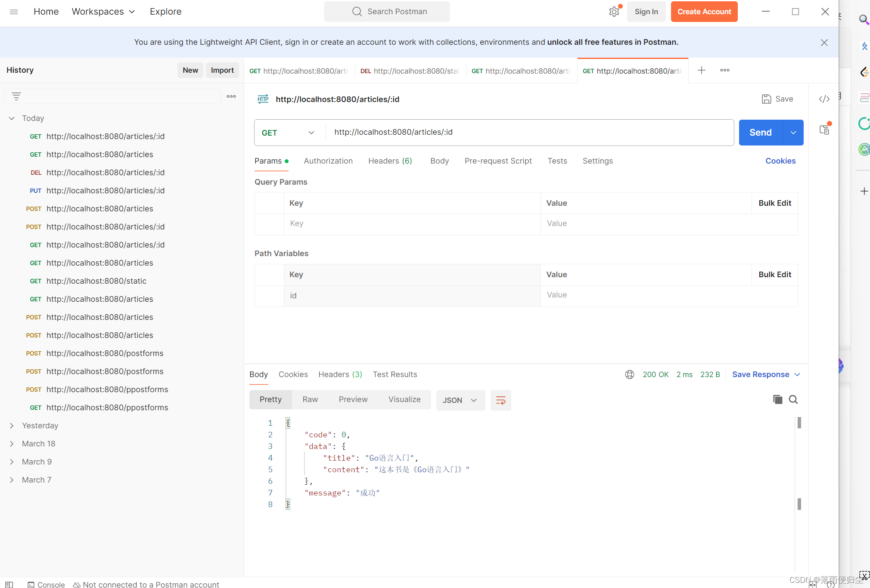Click the globe/environment icon near status
This screenshot has height=588, width=870.
[x=629, y=374]
